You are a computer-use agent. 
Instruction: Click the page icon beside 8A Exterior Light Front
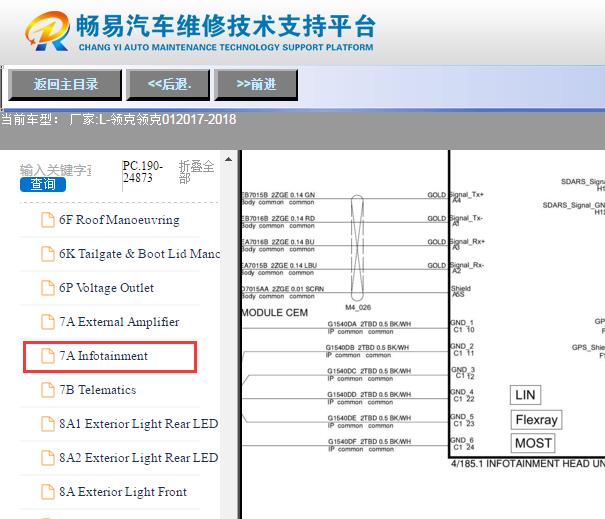click(48, 492)
